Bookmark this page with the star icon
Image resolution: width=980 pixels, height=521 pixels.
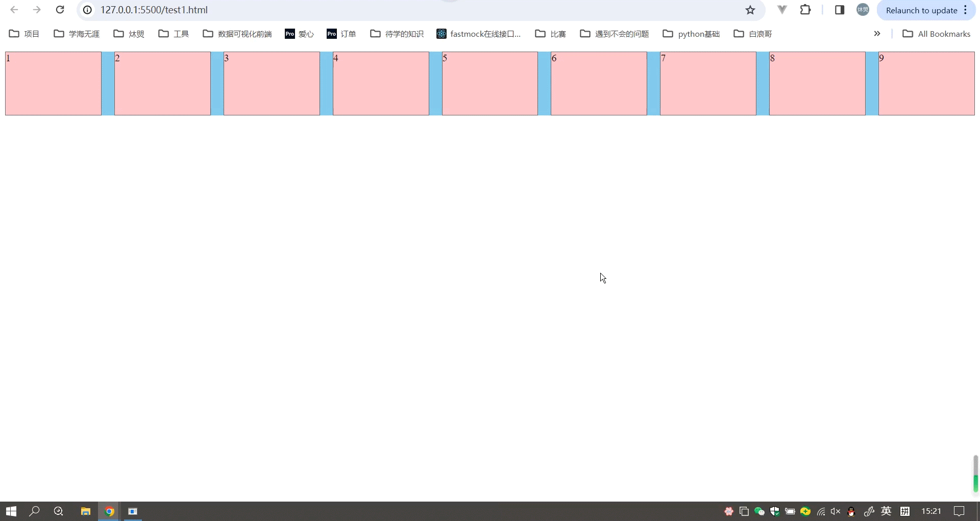pyautogui.click(x=750, y=10)
